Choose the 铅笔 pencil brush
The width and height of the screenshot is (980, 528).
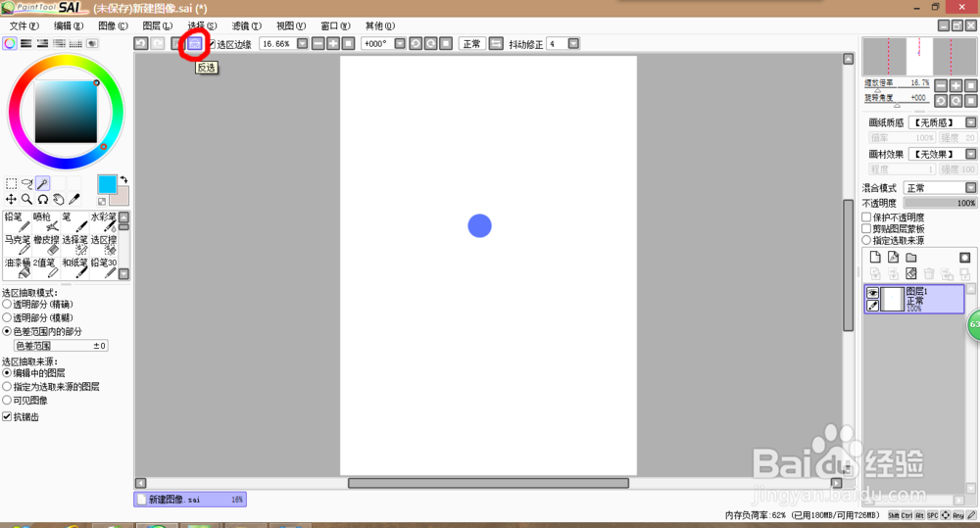(x=17, y=221)
